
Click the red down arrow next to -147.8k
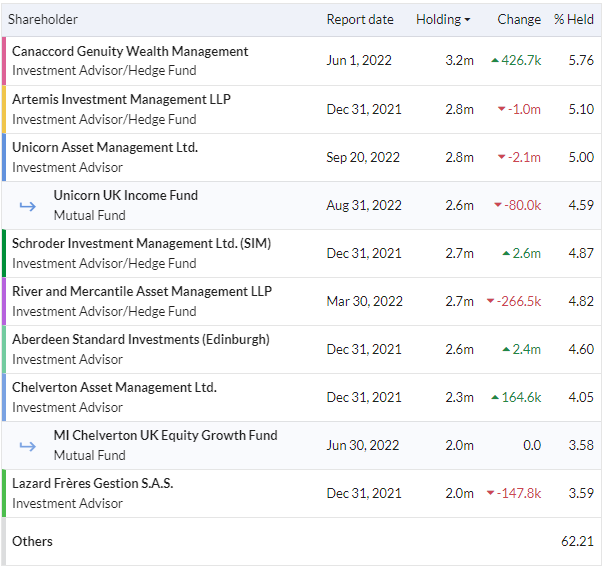tap(490, 493)
